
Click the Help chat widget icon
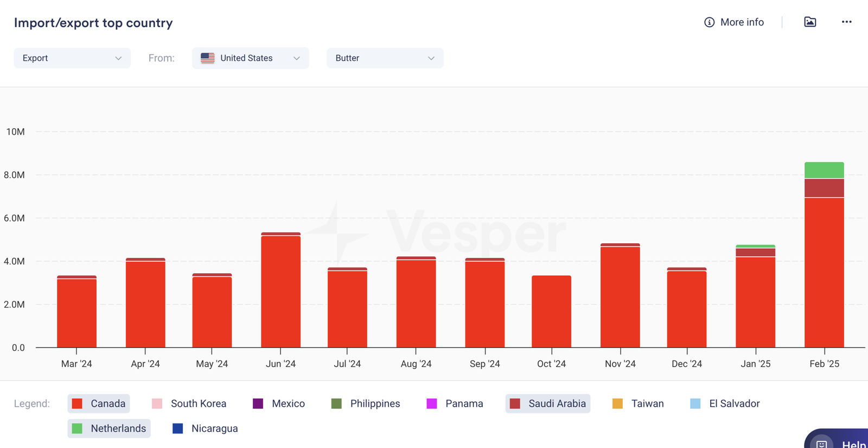click(822, 443)
